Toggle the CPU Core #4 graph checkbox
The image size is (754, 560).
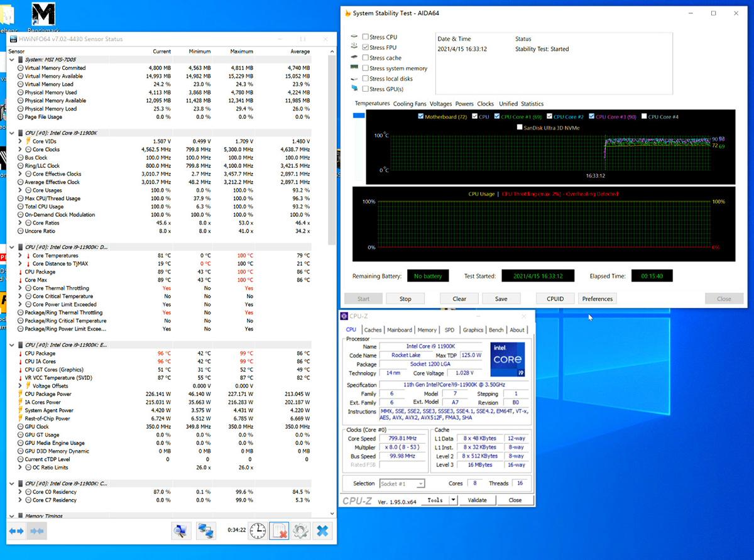pos(644,116)
